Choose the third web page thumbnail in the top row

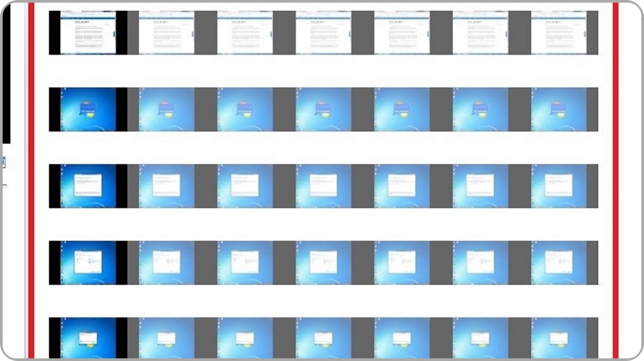pyautogui.click(x=245, y=32)
